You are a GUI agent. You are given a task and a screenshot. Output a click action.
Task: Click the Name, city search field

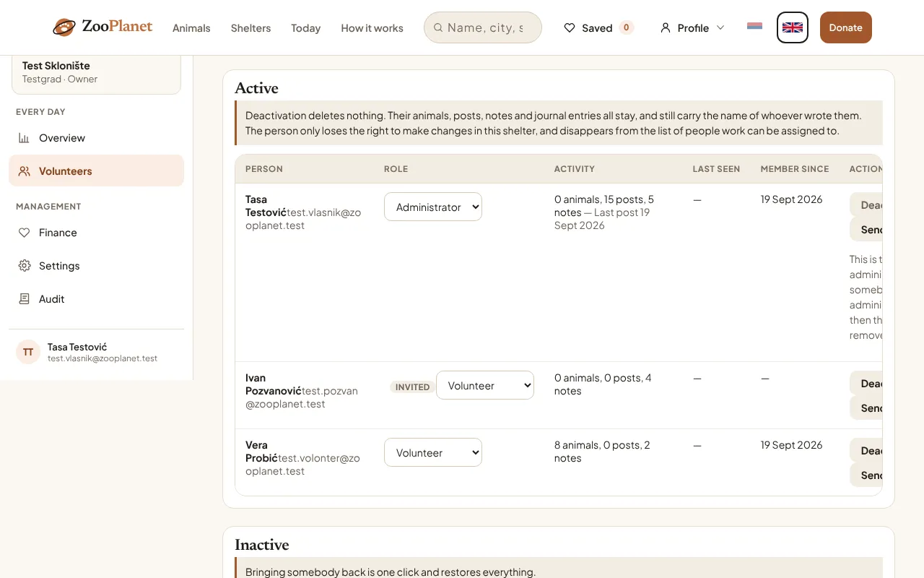pos(483,27)
